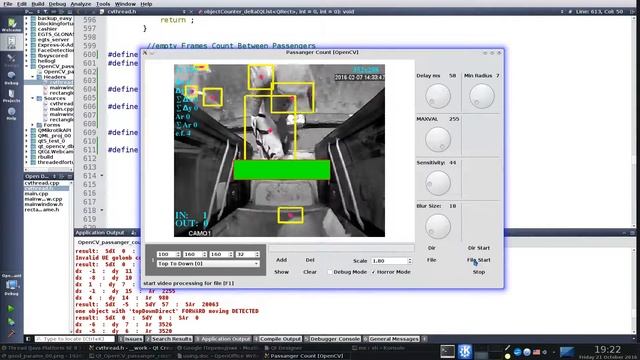This screenshot has height=360, width=640.
Task: Click the Min Radius dial
Action: click(x=482, y=96)
